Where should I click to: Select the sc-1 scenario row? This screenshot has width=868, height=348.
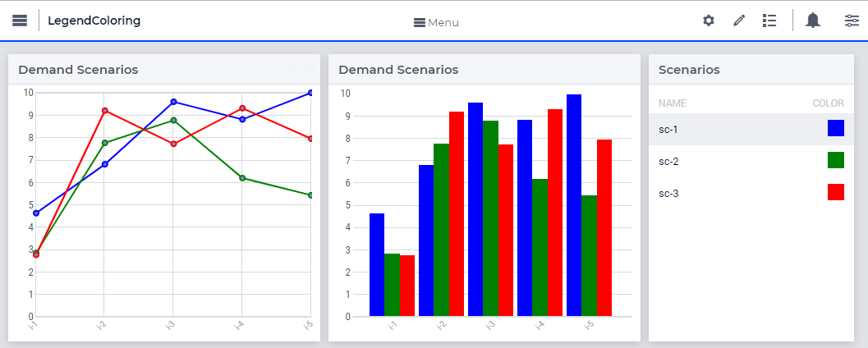pyautogui.click(x=751, y=130)
